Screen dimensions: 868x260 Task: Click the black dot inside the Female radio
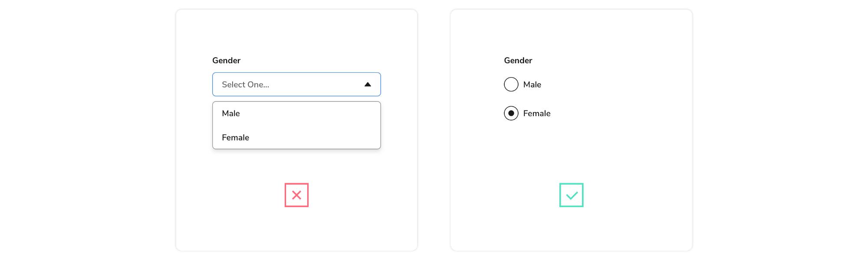[511, 114]
